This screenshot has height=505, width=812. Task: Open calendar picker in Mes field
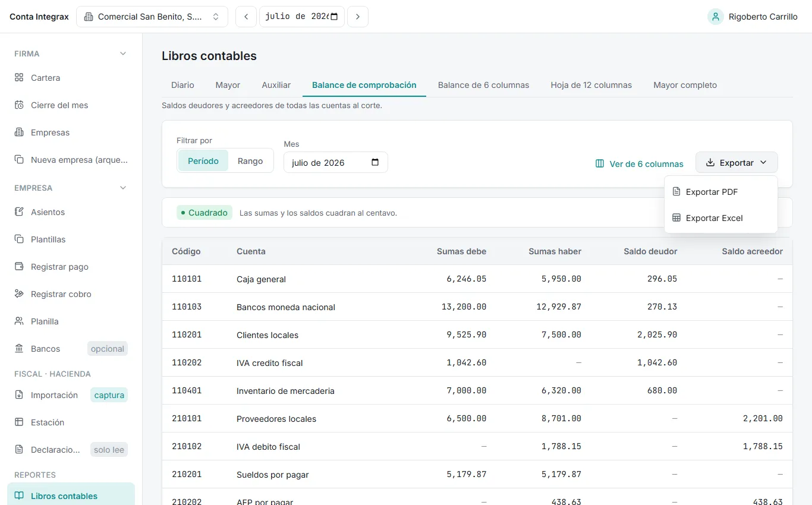375,163
